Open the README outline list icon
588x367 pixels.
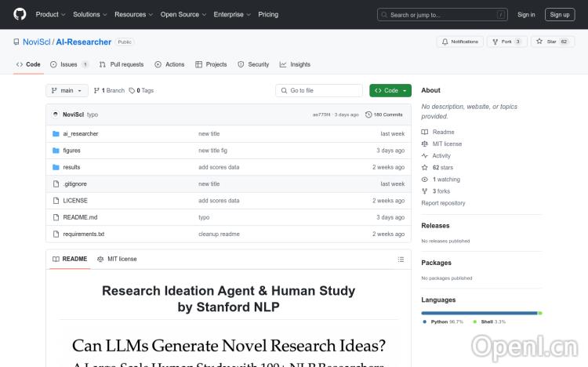click(401, 259)
